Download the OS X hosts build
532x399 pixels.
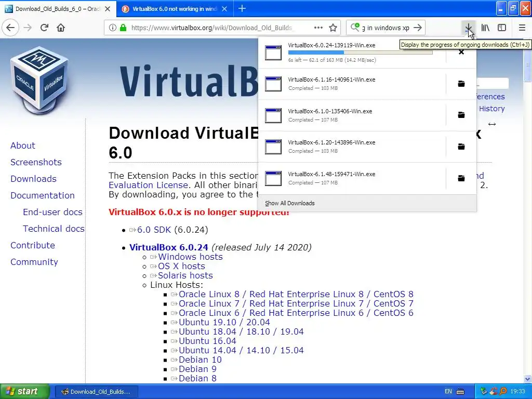(x=181, y=266)
